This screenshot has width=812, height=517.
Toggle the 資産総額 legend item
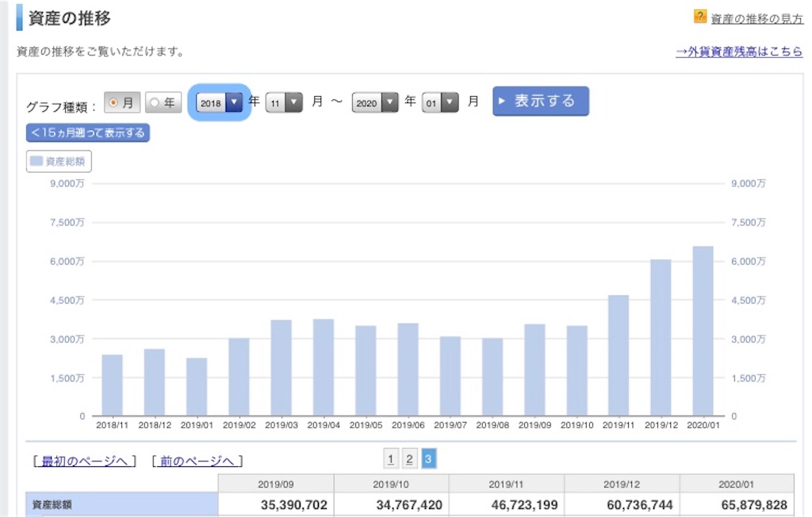[x=59, y=161]
